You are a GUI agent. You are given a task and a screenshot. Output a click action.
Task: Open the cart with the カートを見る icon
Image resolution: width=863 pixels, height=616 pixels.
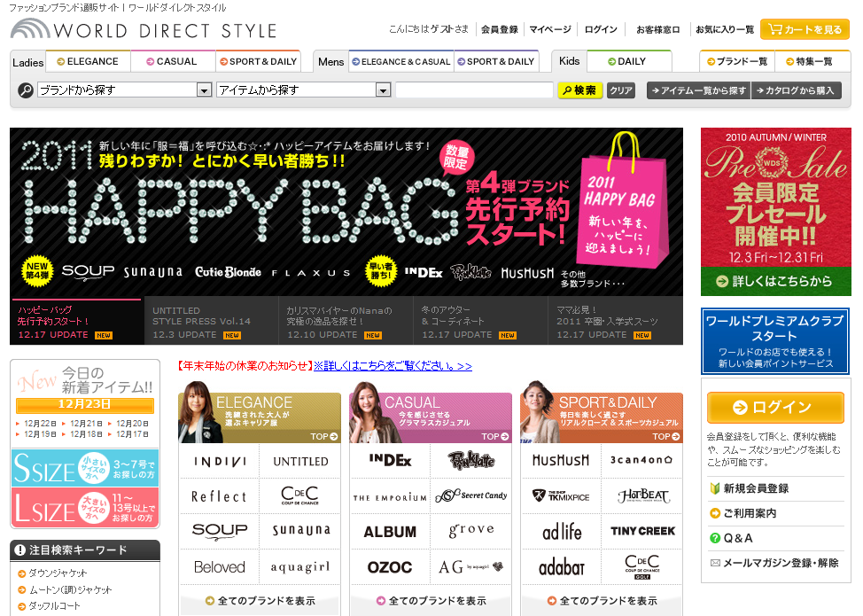[x=804, y=29]
